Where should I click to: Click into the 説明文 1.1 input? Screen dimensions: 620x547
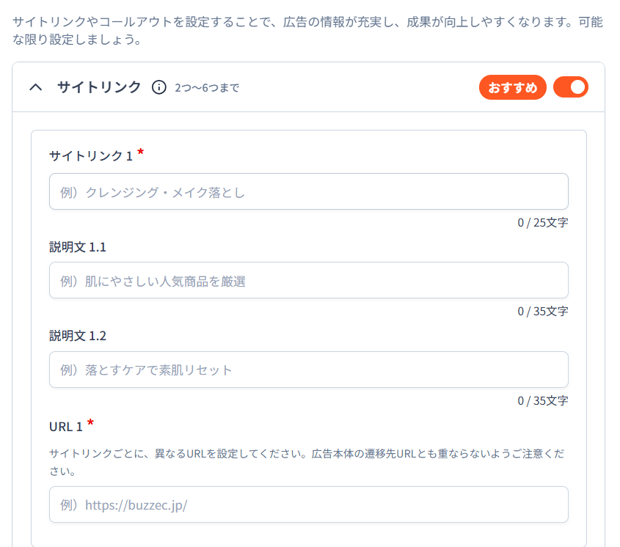[308, 281]
